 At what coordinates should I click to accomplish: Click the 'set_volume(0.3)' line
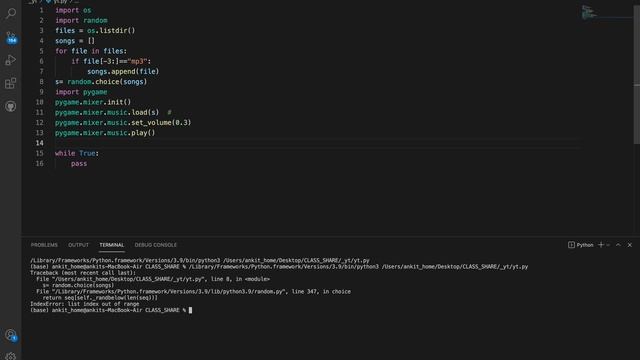click(x=123, y=122)
